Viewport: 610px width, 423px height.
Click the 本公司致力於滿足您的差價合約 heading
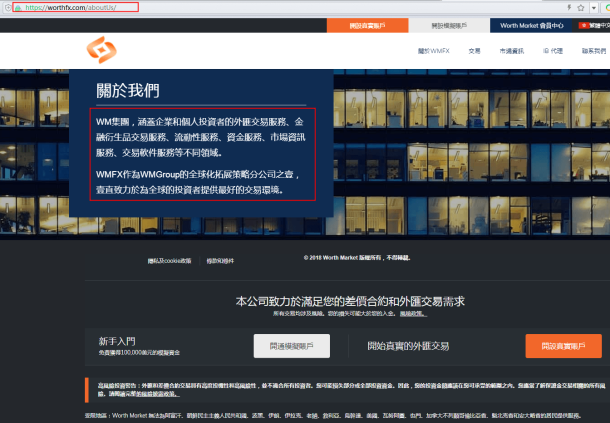350,301
